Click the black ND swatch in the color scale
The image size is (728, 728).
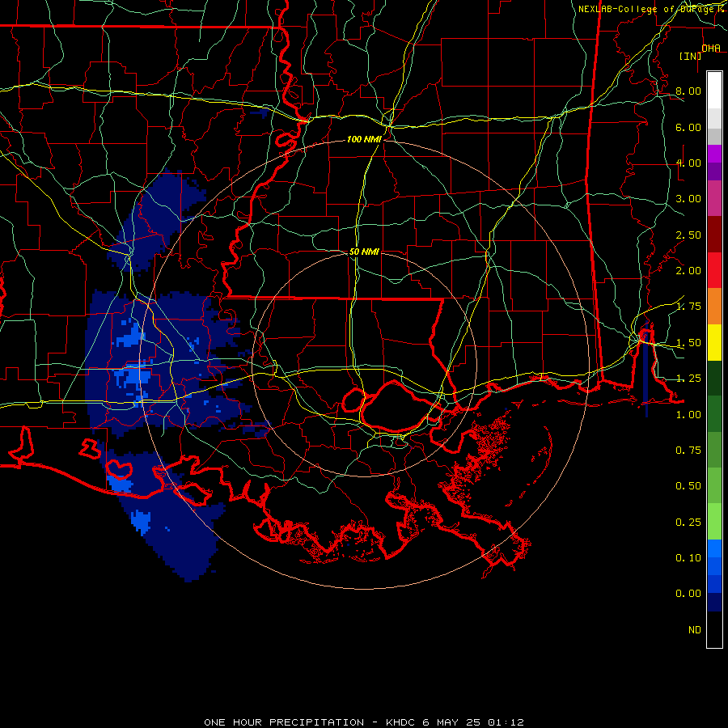[714, 629]
